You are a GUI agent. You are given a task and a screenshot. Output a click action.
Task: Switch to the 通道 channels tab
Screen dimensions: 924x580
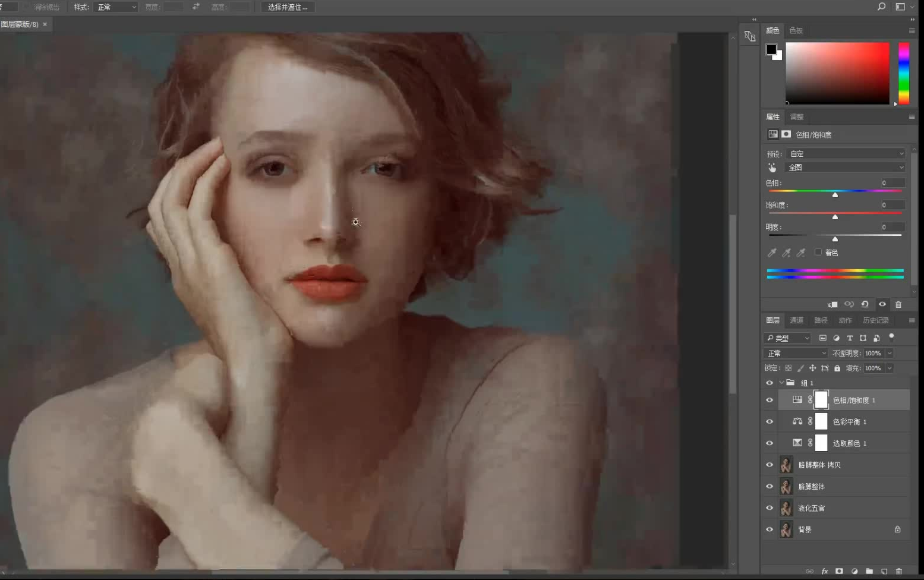(796, 320)
